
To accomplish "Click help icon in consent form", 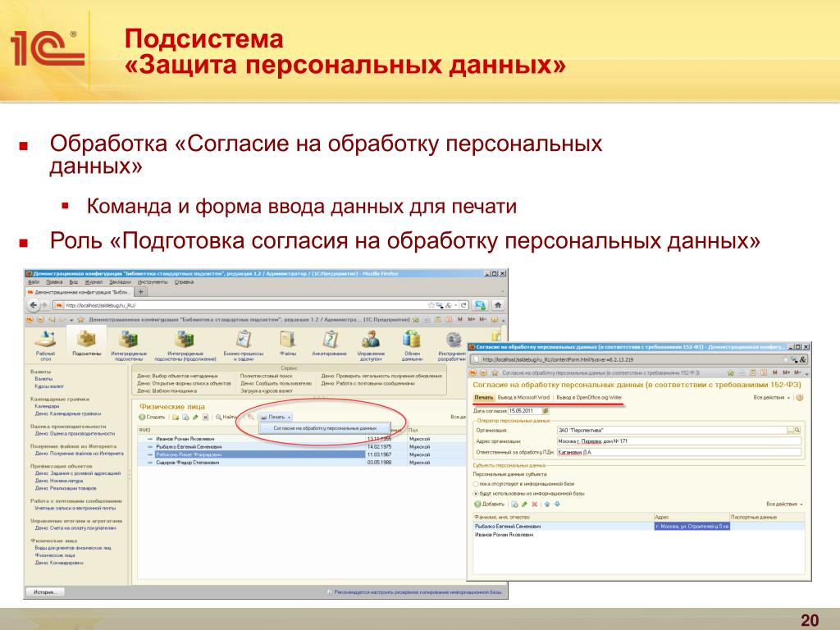I will pyautogui.click(x=800, y=398).
